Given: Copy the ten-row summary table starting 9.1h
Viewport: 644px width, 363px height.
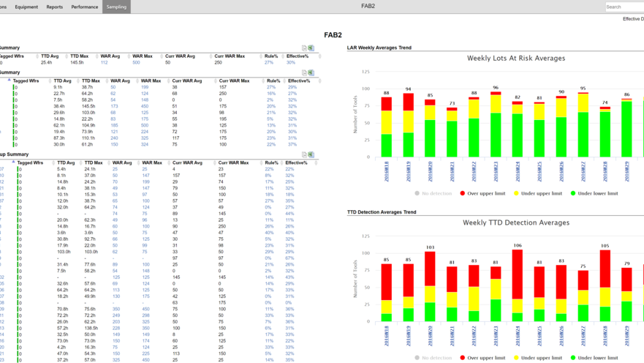Looking at the screenshot, I should [304, 72].
